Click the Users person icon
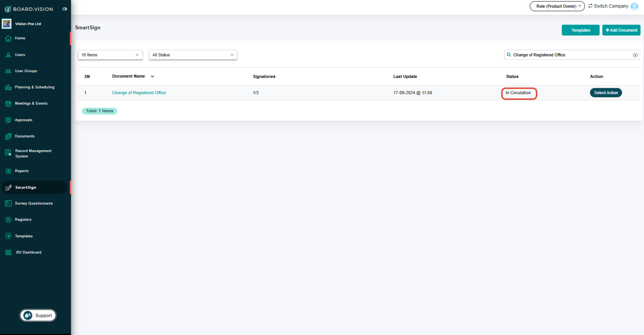The image size is (644, 335). pyautogui.click(x=8, y=55)
